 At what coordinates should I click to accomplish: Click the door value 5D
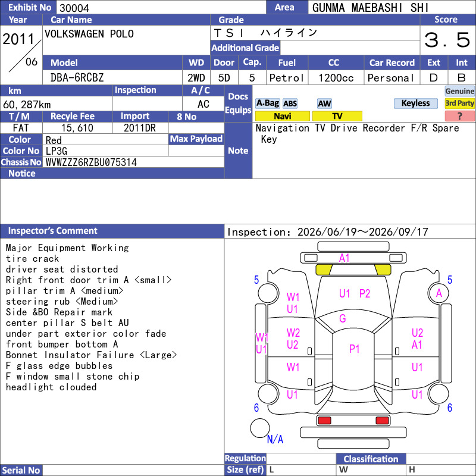224,78
